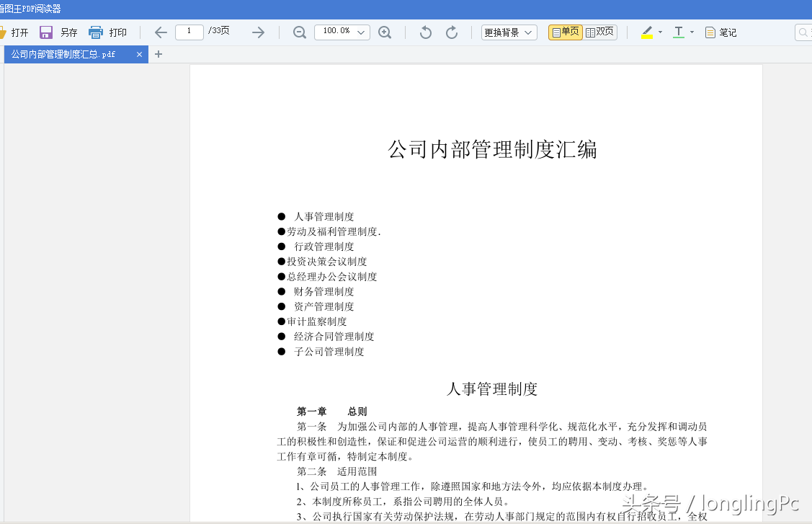The width and height of the screenshot is (812, 524).
Task: Click the bullet item 子公司管理制度
Action: point(329,352)
